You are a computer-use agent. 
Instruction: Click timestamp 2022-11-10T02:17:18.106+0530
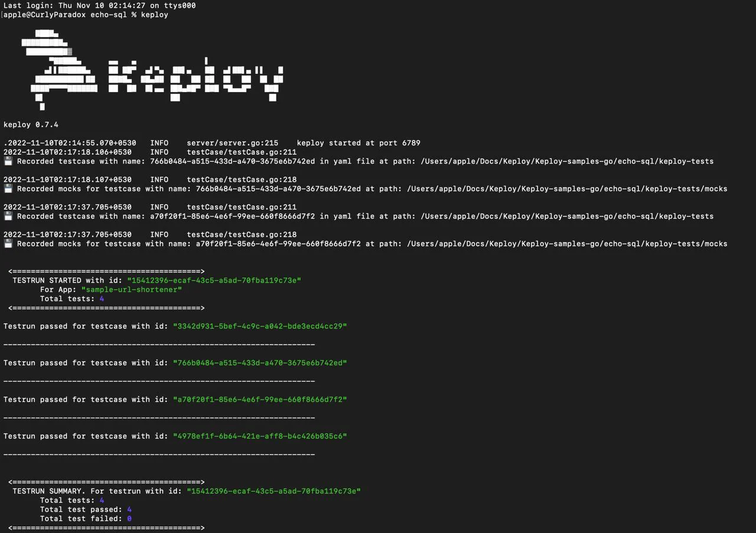click(67, 152)
